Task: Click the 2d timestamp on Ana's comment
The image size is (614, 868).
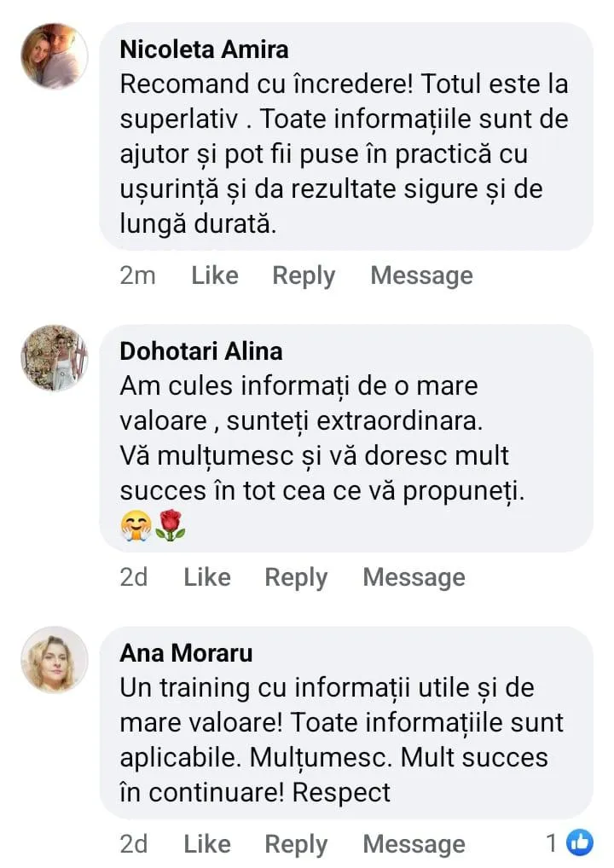Action: 133,843
